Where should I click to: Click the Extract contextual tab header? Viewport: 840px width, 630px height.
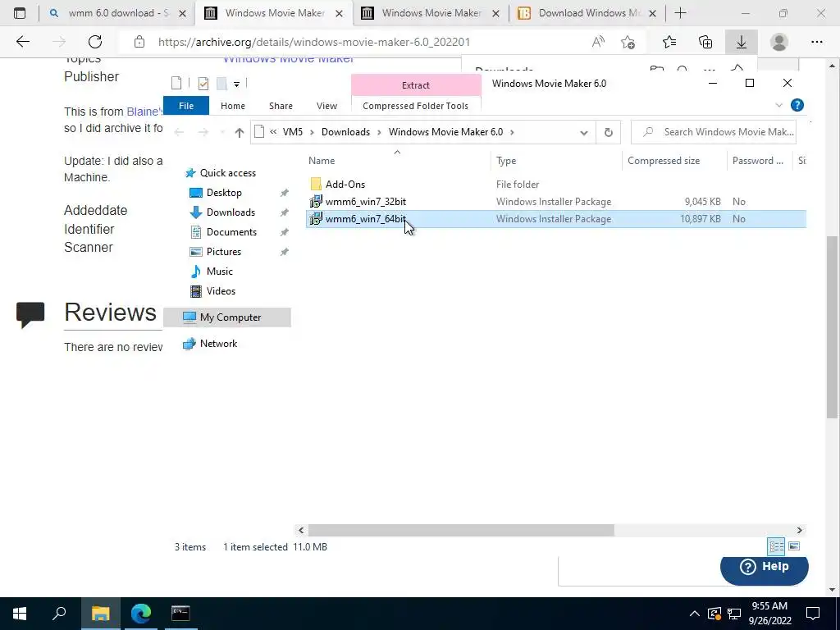[x=416, y=85]
